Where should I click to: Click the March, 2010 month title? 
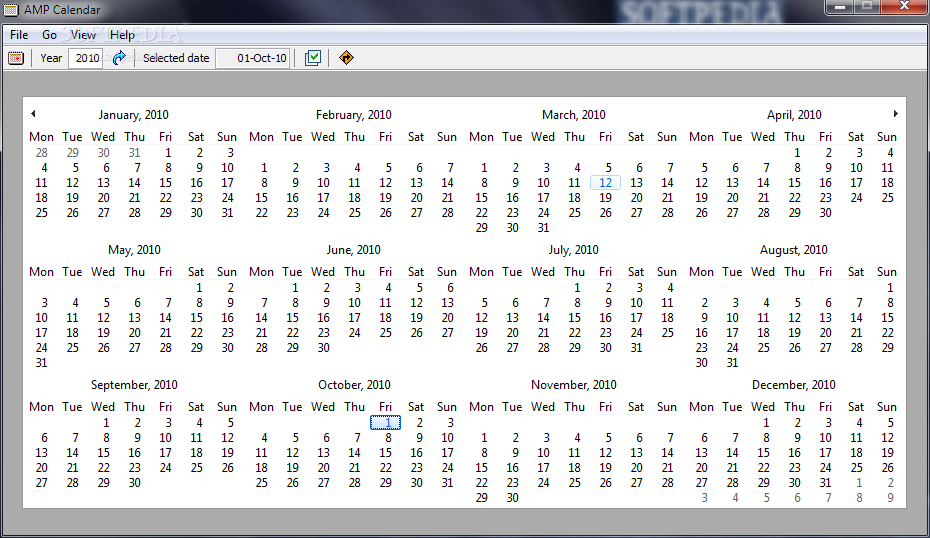coord(574,114)
